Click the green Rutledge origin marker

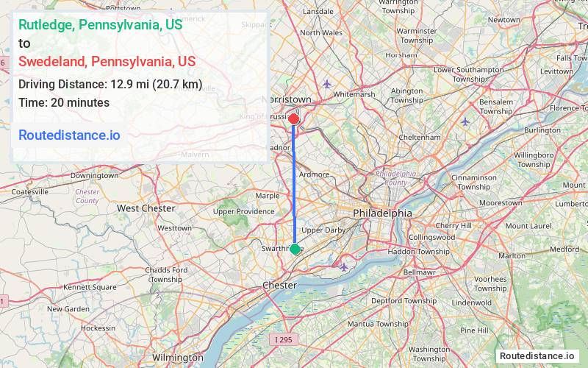click(295, 249)
